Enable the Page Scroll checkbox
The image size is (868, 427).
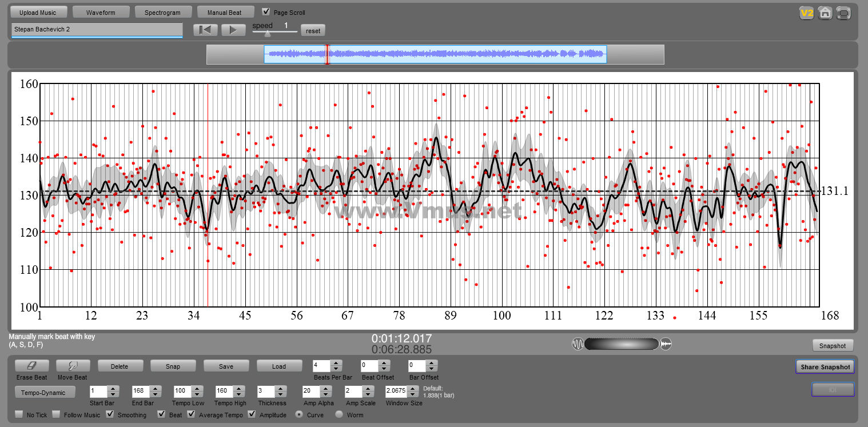[266, 12]
